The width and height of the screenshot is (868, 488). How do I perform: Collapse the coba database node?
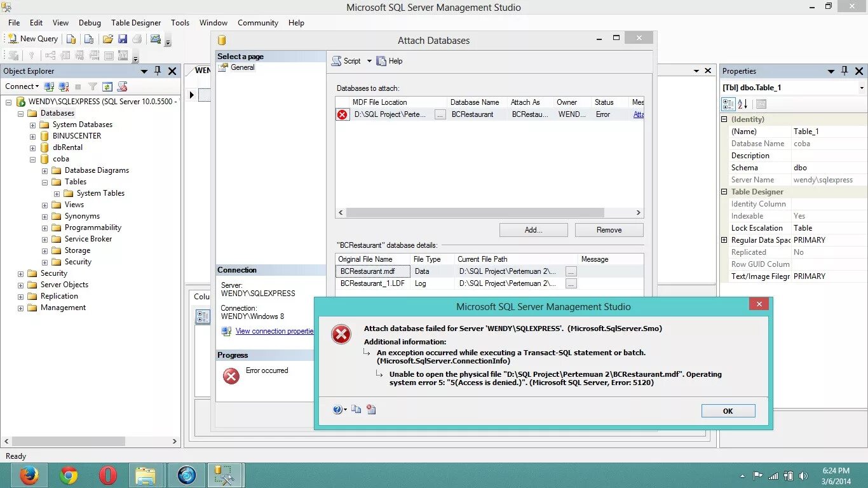pos(32,159)
